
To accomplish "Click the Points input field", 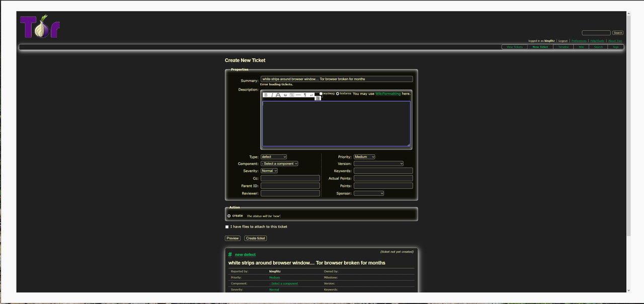I will [383, 186].
